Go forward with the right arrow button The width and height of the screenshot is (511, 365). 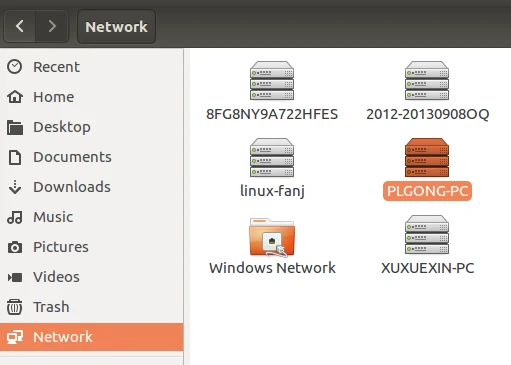click(52, 26)
